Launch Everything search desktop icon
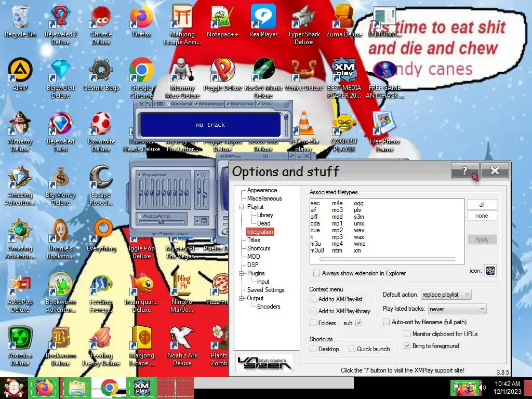Viewport: 532px width, 399px height. pyautogui.click(x=101, y=235)
